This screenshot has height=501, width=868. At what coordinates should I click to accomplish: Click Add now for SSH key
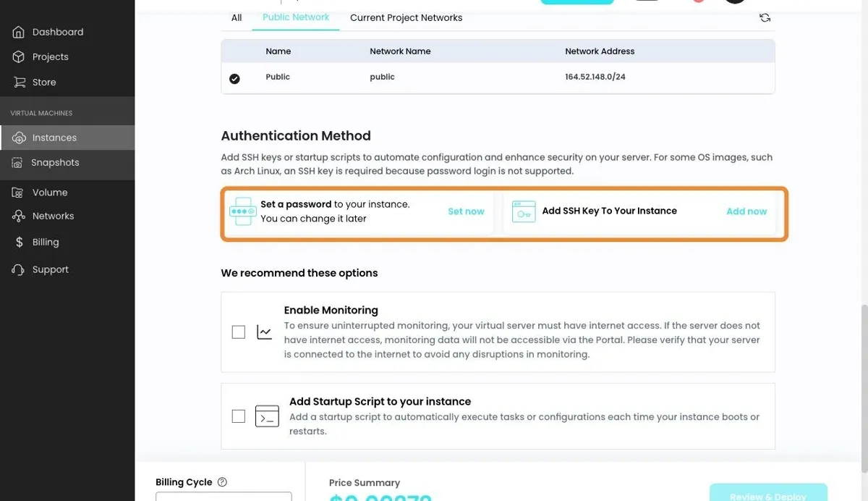tap(746, 211)
